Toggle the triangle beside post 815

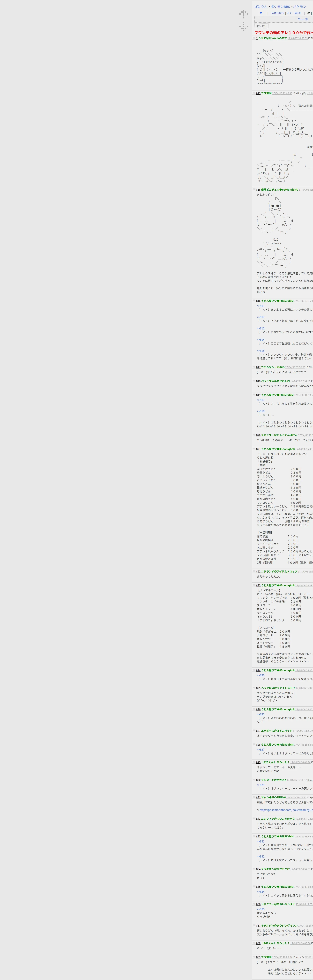coord(254,189)
